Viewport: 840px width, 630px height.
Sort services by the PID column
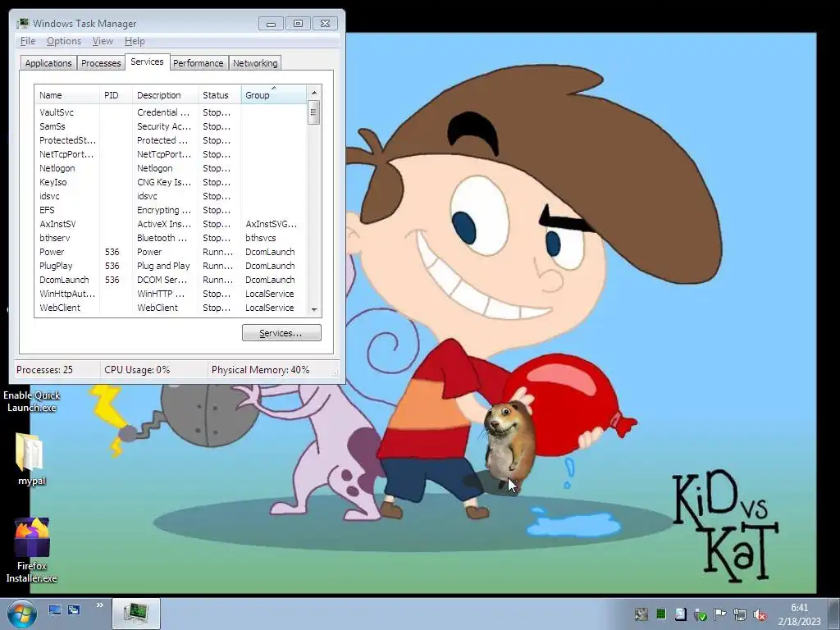click(116, 95)
